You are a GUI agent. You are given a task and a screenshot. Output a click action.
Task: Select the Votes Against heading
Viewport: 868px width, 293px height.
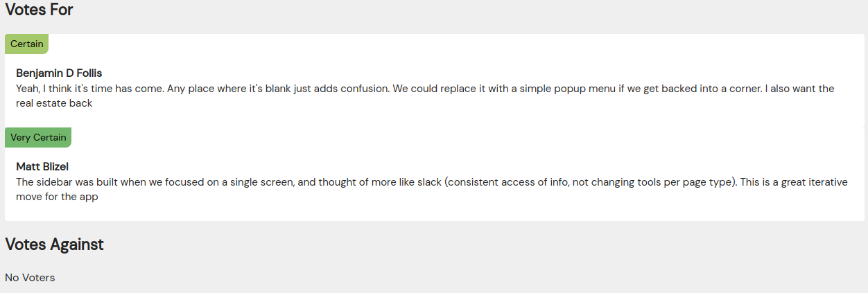pyautogui.click(x=54, y=244)
